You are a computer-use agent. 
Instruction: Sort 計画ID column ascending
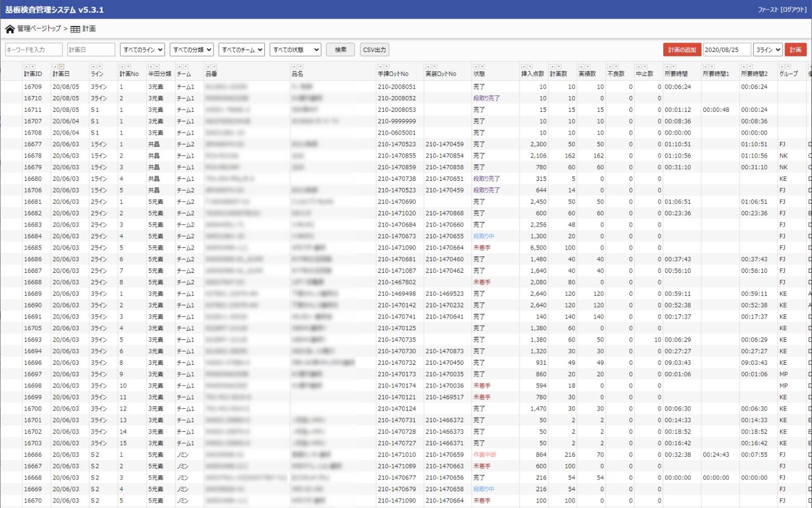(26, 67)
